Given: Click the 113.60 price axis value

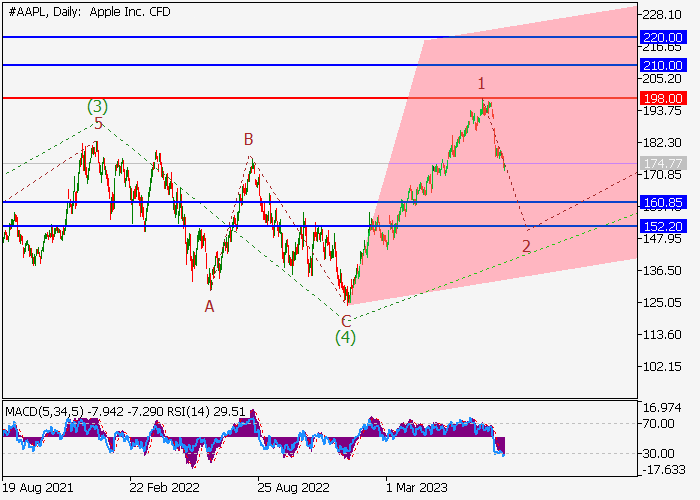Looking at the screenshot, I should [x=662, y=334].
